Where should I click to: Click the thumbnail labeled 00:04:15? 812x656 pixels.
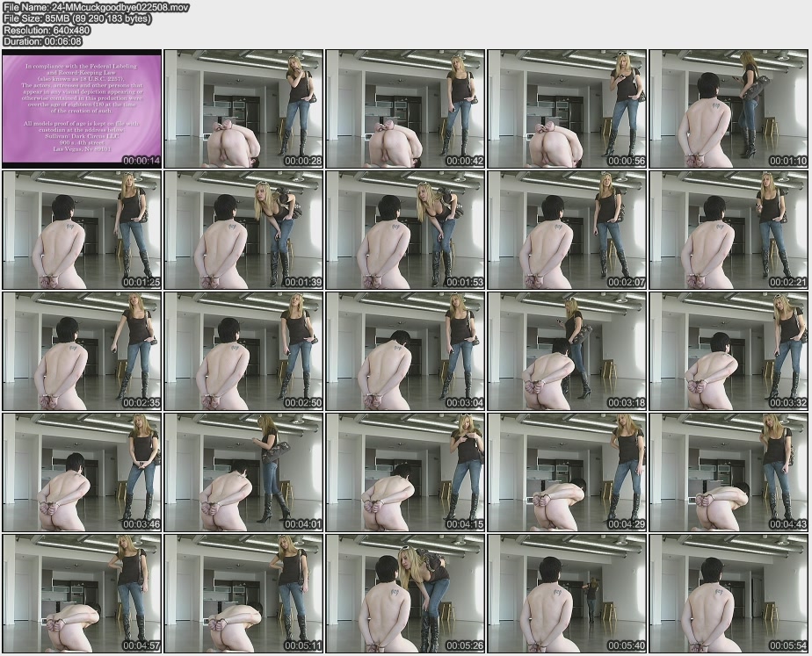[405, 472]
